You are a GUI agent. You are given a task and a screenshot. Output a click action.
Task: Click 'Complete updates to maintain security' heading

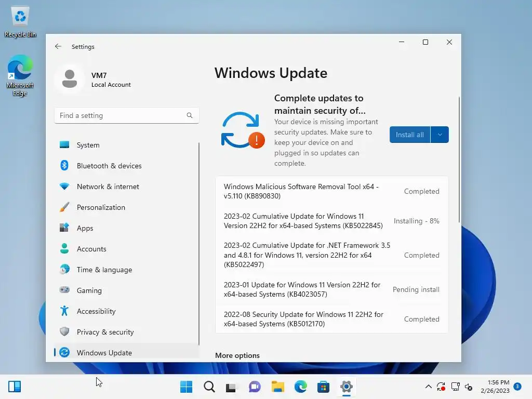tap(320, 104)
